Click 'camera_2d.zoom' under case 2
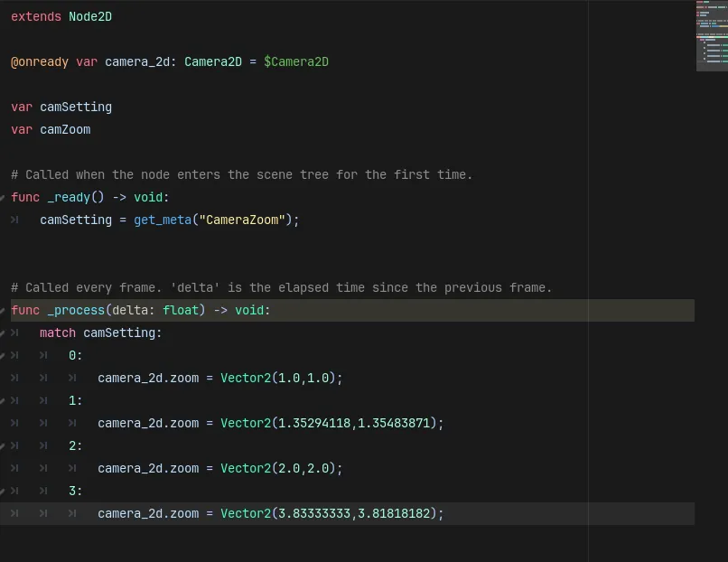Viewport: 728px width, 562px height. (148, 468)
